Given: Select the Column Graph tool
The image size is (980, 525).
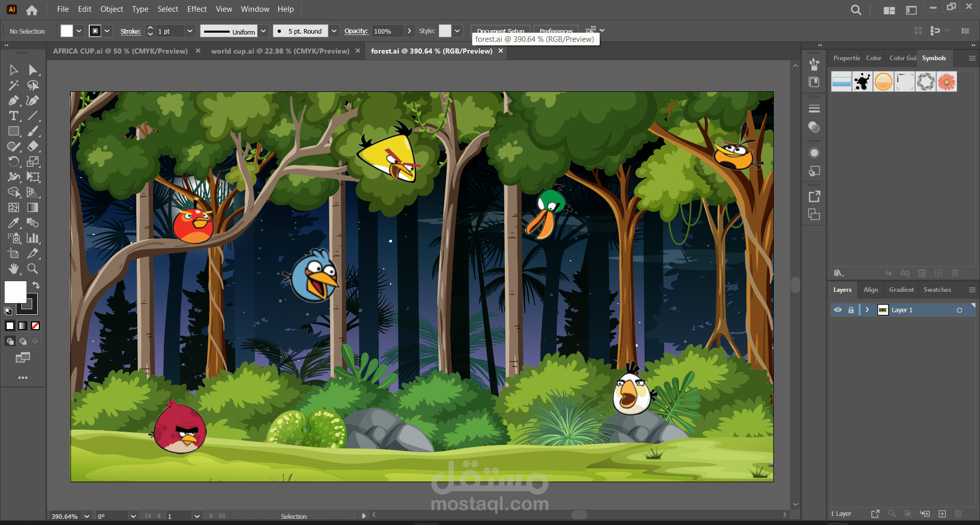Looking at the screenshot, I should (x=33, y=238).
